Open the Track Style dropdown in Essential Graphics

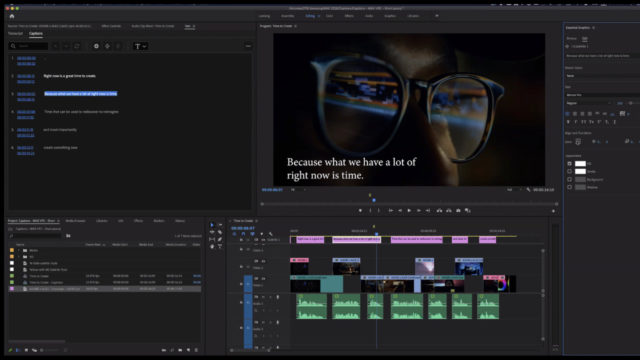[602, 76]
